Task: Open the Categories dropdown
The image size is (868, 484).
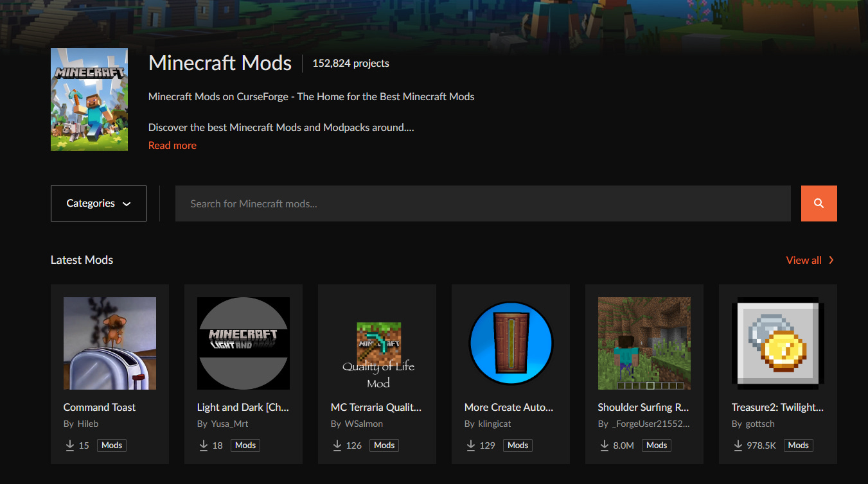Action: pyautogui.click(x=98, y=203)
